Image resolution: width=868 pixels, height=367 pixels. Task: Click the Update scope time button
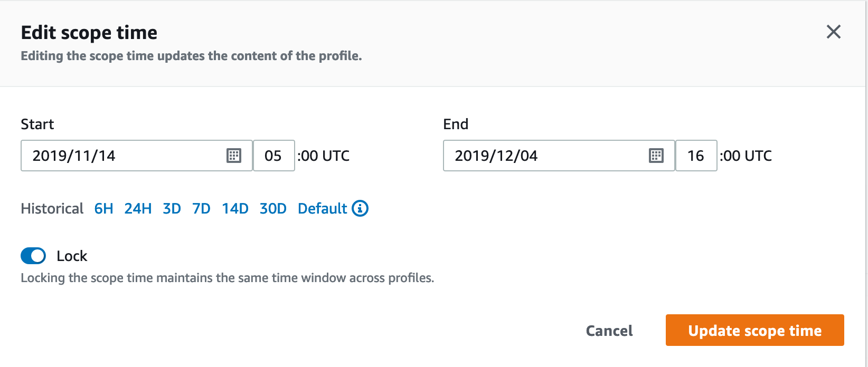coord(755,330)
